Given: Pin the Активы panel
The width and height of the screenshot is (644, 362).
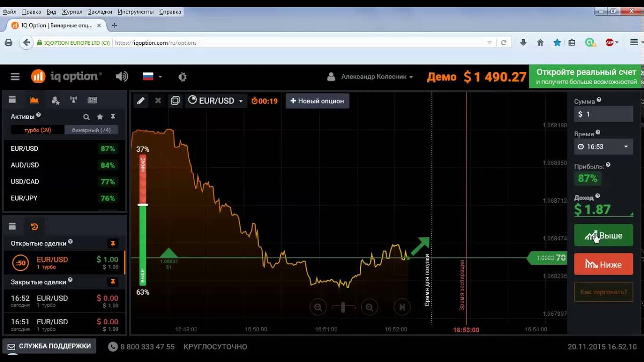Looking at the screenshot, I should (113, 117).
